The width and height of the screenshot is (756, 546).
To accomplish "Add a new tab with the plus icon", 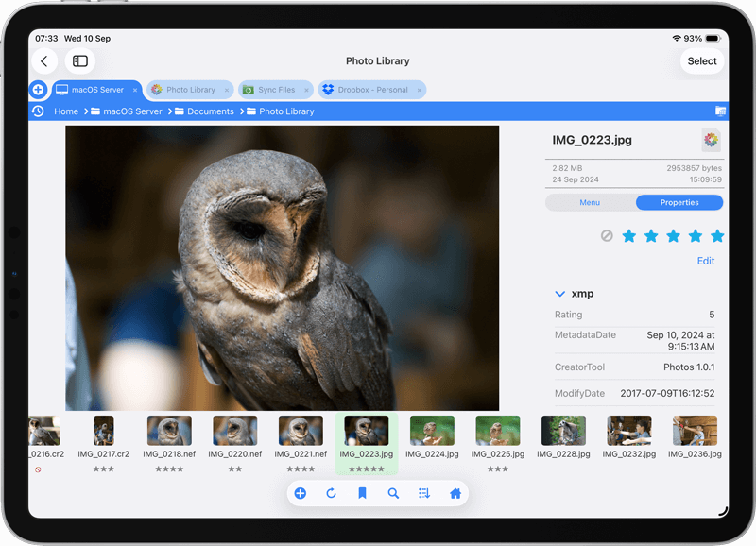I will (x=38, y=90).
